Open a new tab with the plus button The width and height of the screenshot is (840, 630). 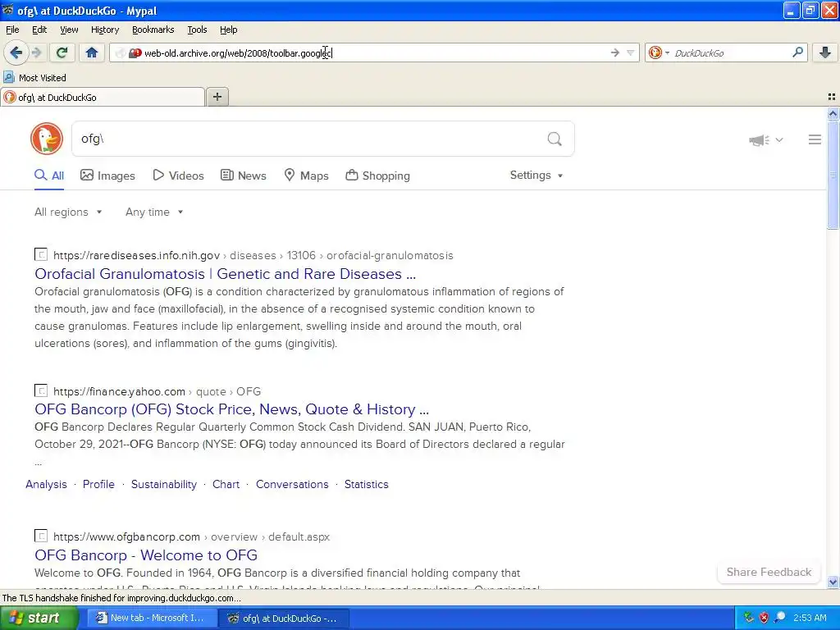coord(217,97)
